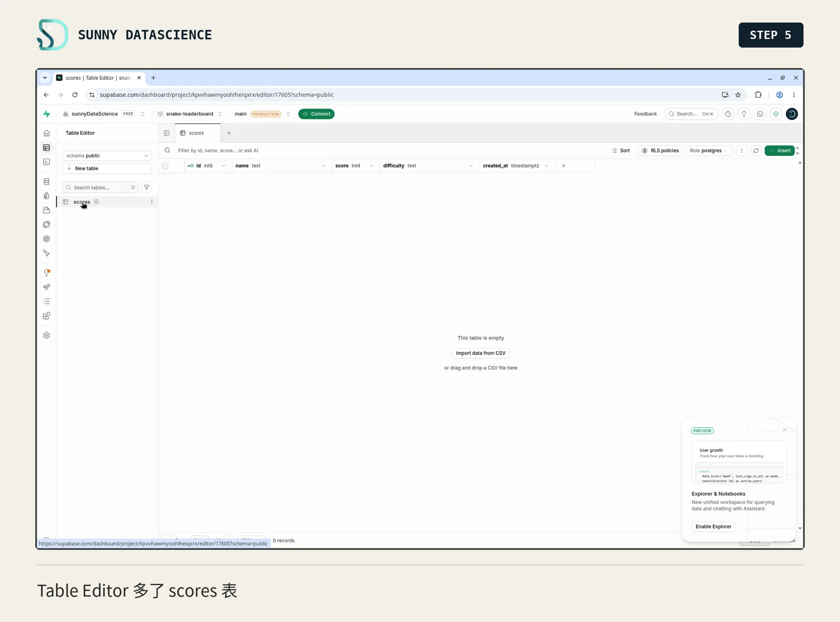Image resolution: width=840 pixels, height=622 pixels.
Task: Expand the name column header menu
Action: 323,166
